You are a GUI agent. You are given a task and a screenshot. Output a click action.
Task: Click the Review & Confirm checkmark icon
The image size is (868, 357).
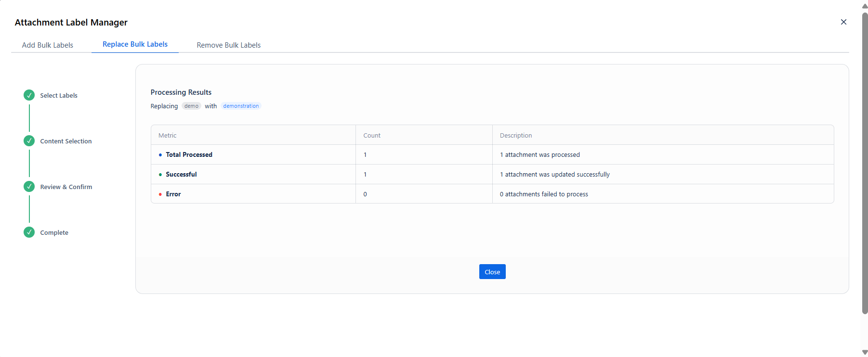29,186
